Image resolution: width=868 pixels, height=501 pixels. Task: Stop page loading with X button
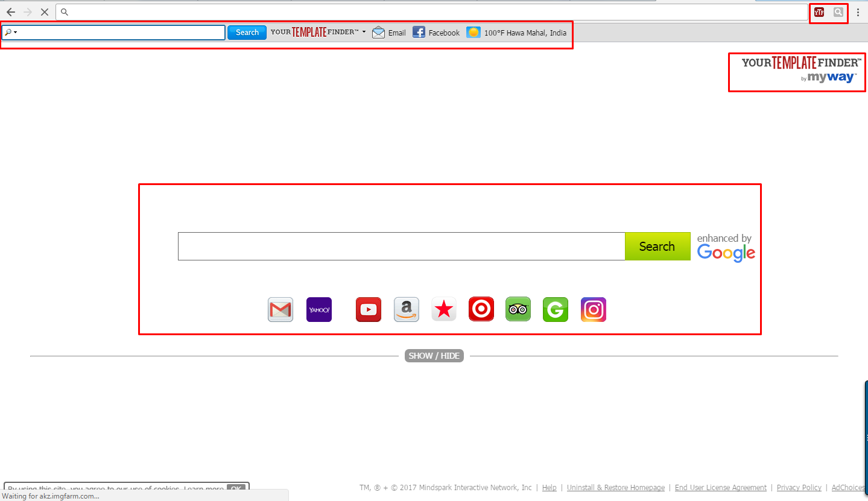(x=45, y=12)
